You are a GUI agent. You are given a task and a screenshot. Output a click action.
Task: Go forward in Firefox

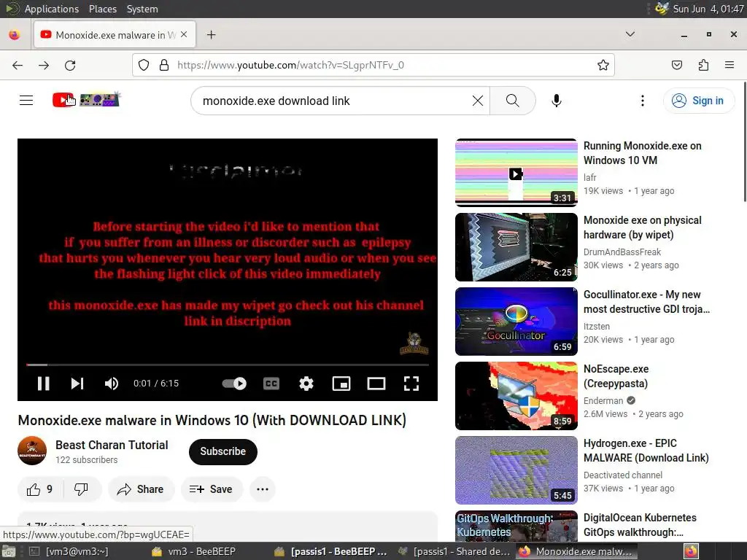pos(44,65)
